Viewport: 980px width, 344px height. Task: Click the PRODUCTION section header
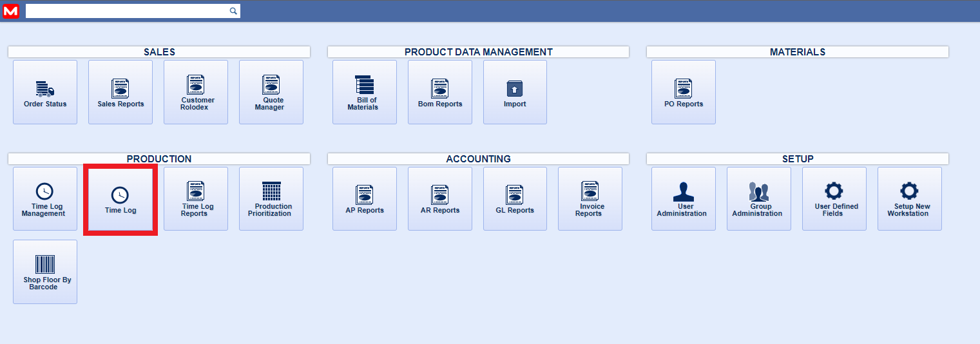click(x=159, y=158)
